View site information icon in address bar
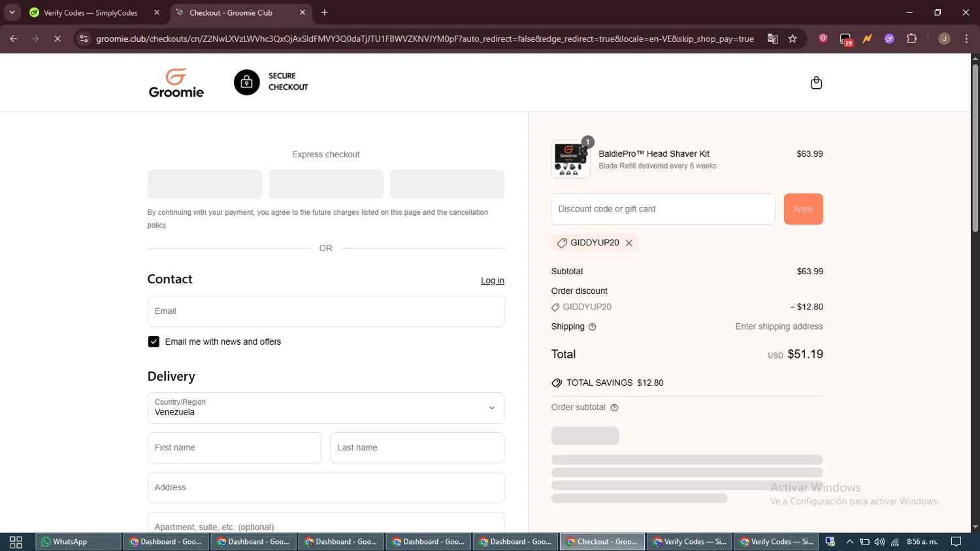The height and width of the screenshot is (551, 980). pos(84,39)
